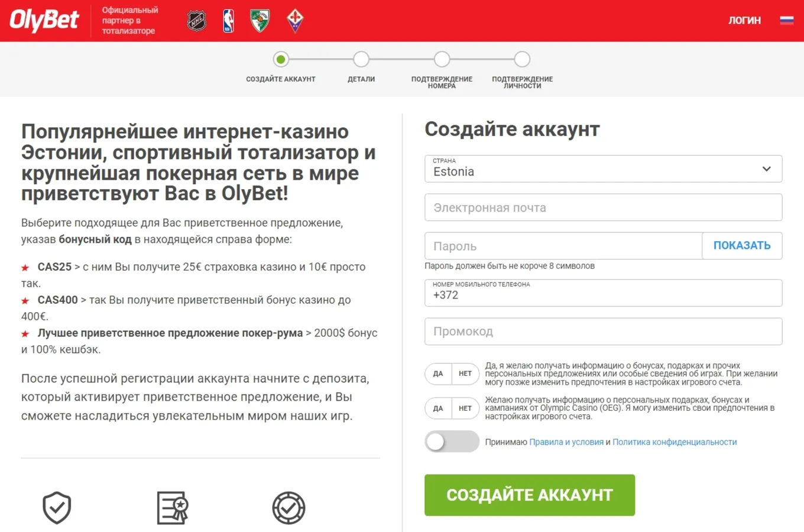Open the Страна country dropdown

603,168
